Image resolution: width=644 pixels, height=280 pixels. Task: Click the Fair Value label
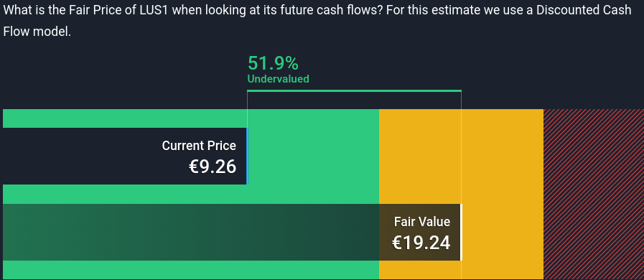click(422, 222)
